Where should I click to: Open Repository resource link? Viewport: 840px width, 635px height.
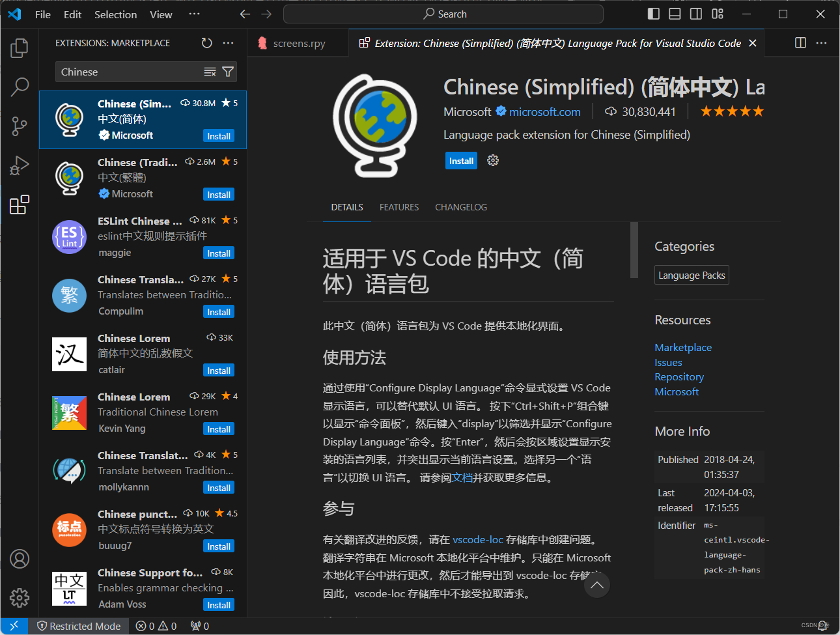click(679, 377)
